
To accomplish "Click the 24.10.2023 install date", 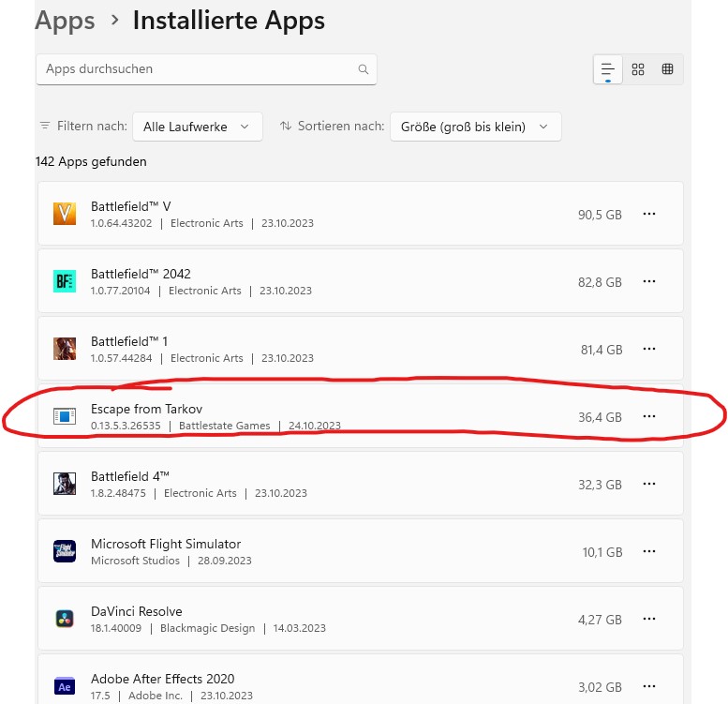I will click(x=315, y=426).
